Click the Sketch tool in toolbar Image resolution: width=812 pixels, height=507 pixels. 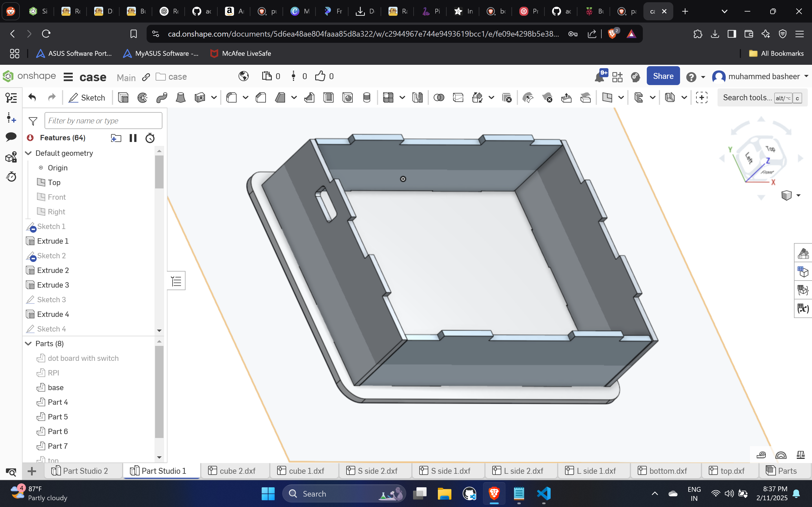pyautogui.click(x=87, y=97)
